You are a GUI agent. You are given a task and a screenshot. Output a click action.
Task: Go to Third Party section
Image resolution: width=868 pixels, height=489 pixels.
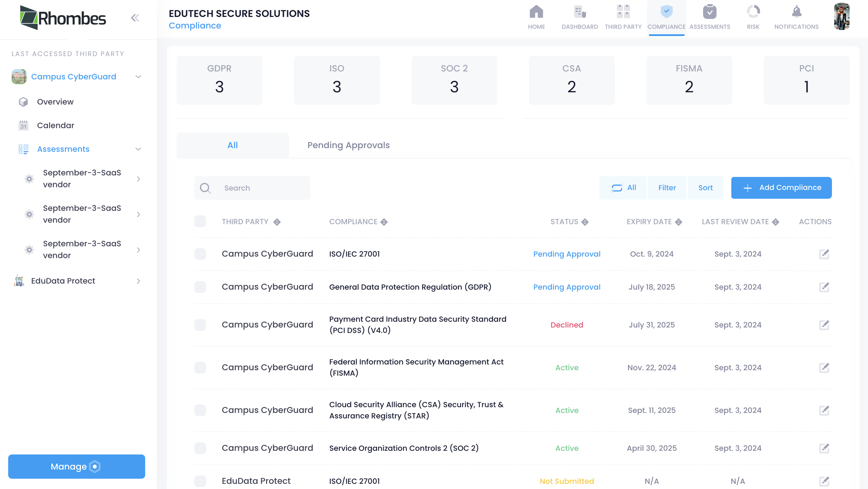coord(623,18)
